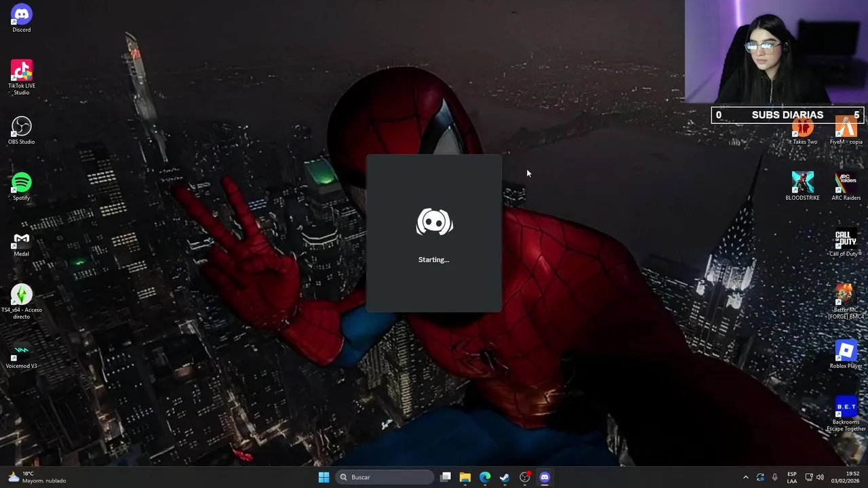Open the Medal desktop shortcut
Screen dimensions: 868x488
coord(21,243)
